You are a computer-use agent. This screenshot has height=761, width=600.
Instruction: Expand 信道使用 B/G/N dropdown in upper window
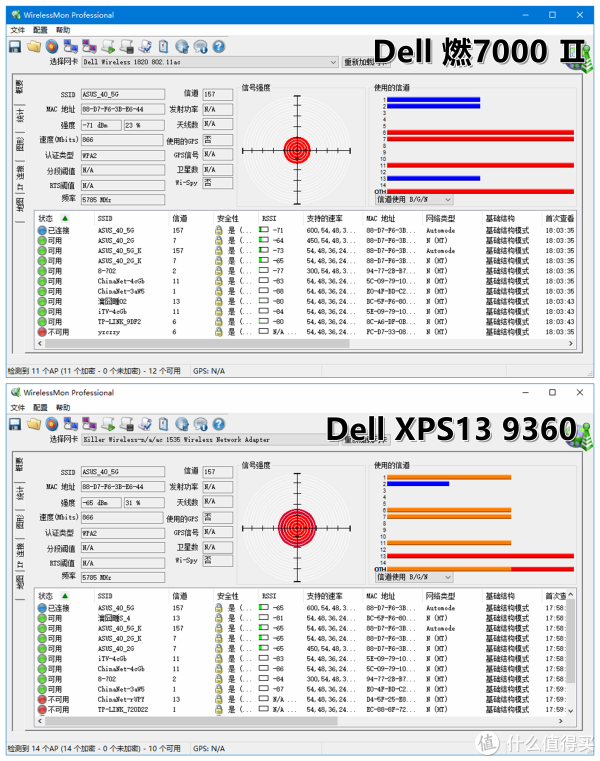(x=414, y=199)
